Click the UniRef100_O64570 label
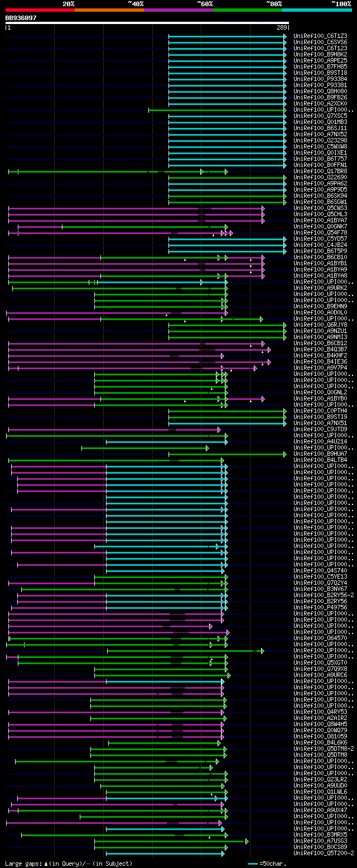The image size is (357, 868). (320, 638)
